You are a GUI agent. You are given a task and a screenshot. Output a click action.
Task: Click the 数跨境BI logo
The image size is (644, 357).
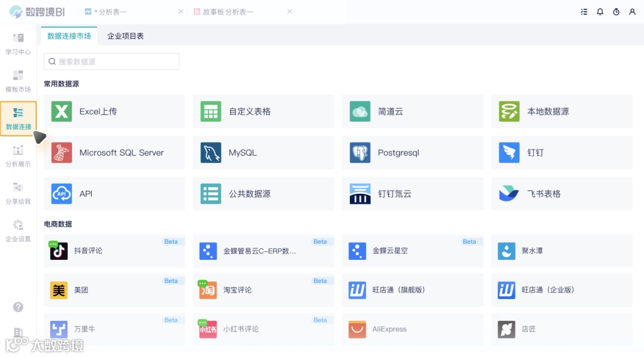pos(37,12)
